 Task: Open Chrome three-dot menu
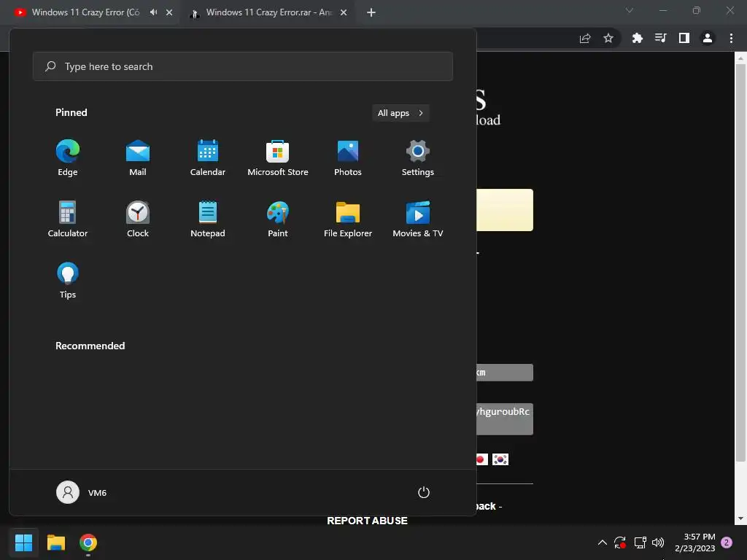(x=731, y=38)
